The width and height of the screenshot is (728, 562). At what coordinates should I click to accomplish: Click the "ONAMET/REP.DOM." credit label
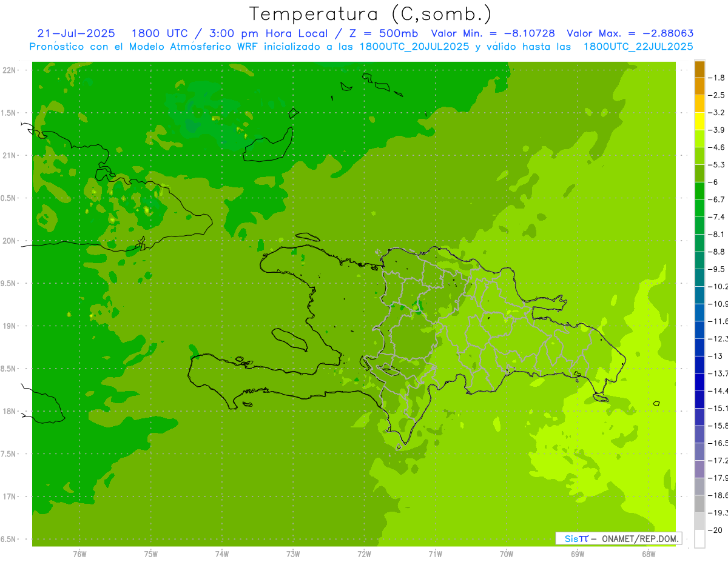639,538
